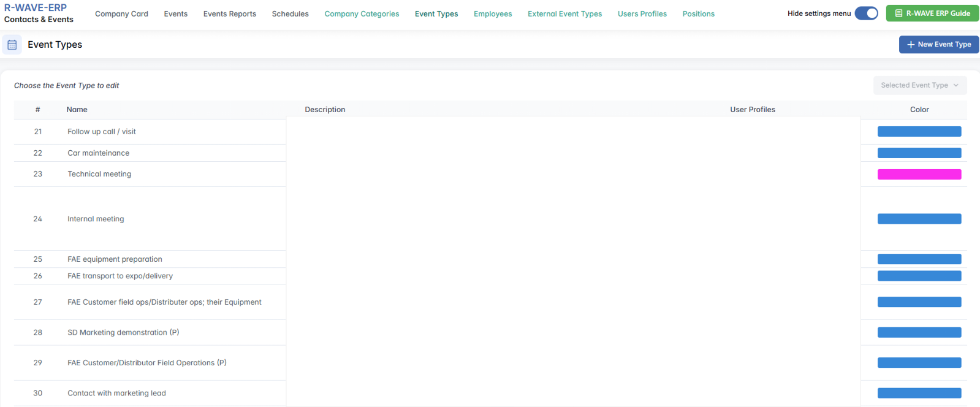This screenshot has height=407, width=980.
Task: Click the R-WAVE-ERP logo
Action: (36, 8)
